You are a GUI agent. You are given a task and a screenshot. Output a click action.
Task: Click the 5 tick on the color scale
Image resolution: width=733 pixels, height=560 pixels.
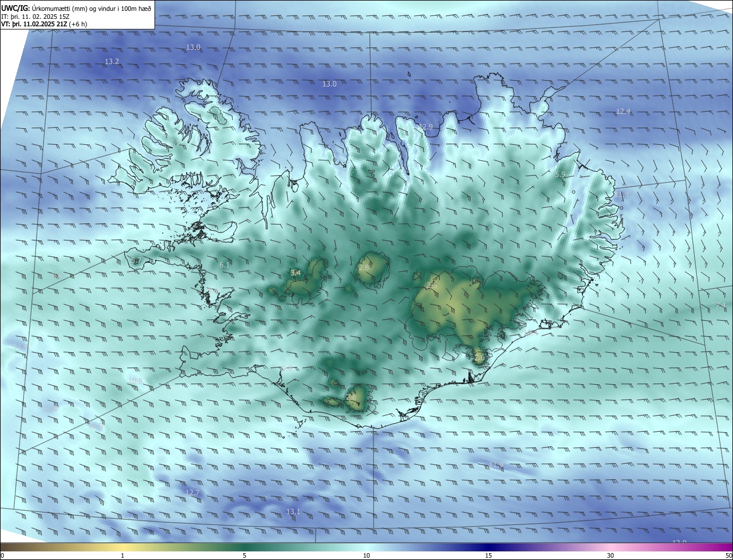click(245, 555)
